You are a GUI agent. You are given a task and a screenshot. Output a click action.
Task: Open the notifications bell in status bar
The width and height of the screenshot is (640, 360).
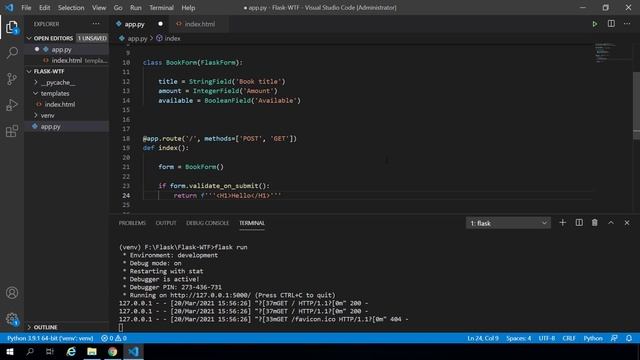tap(629, 338)
